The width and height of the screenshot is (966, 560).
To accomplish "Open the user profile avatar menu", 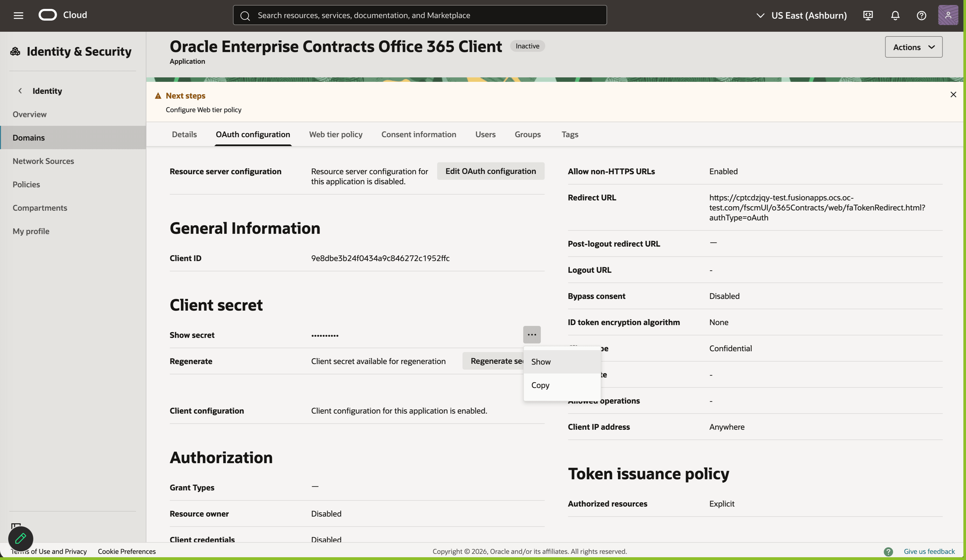I will [x=948, y=15].
